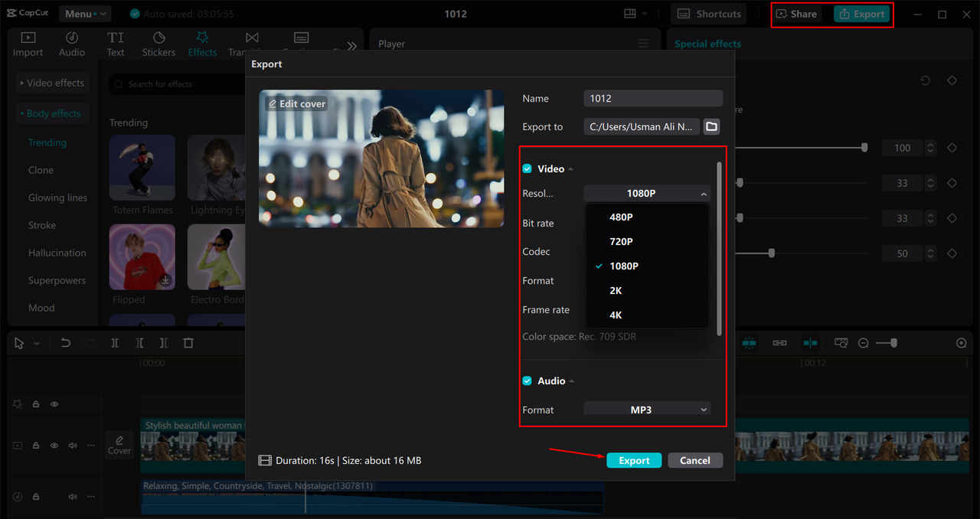Click the Cover button on video track
This screenshot has height=519, width=980.
[119, 445]
